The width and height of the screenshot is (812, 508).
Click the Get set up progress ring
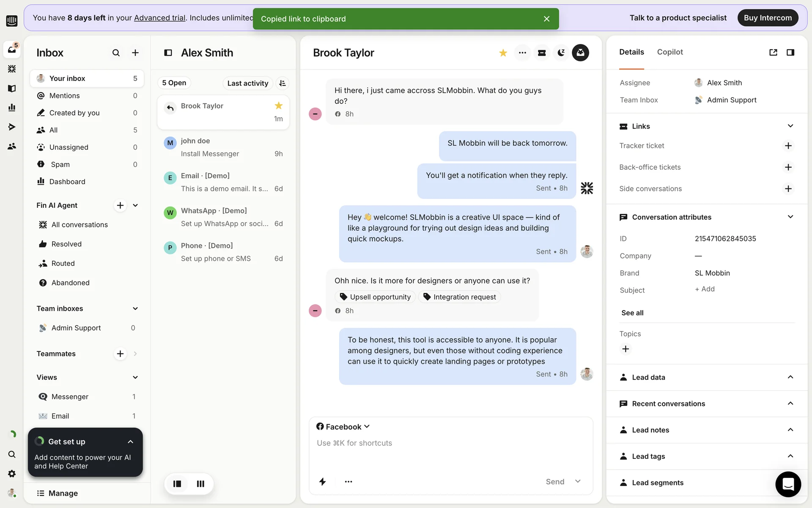pyautogui.click(x=39, y=441)
